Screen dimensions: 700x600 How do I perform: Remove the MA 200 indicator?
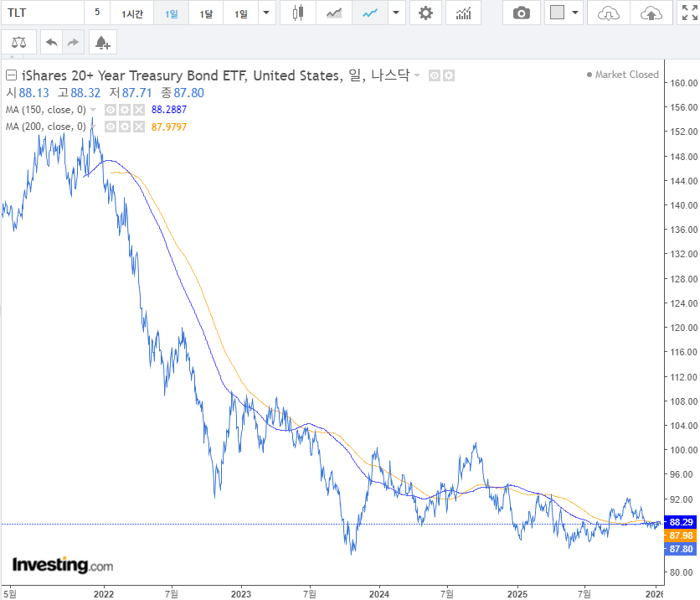tap(139, 127)
